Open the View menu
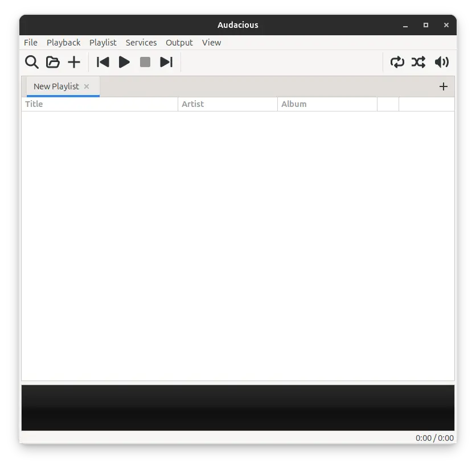The height and width of the screenshot is (467, 476). [x=211, y=43]
